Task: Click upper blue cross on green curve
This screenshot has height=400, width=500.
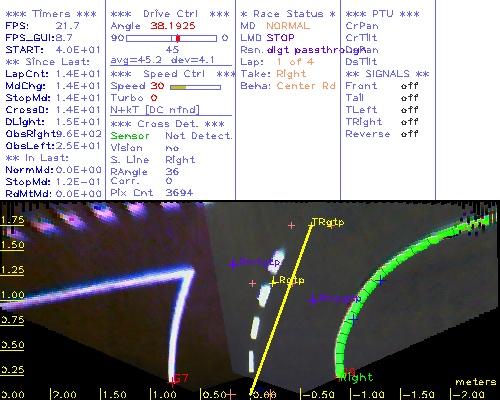Action: pos(381,281)
